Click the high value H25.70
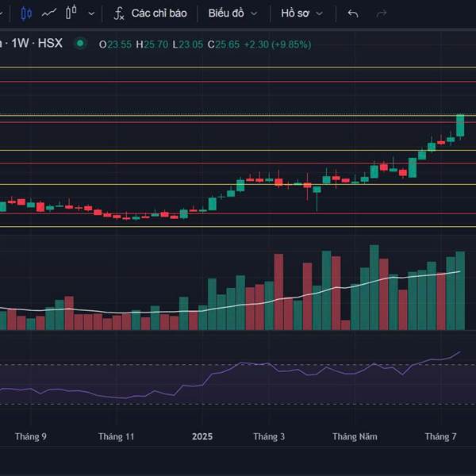The width and height of the screenshot is (476, 476). coord(152,44)
